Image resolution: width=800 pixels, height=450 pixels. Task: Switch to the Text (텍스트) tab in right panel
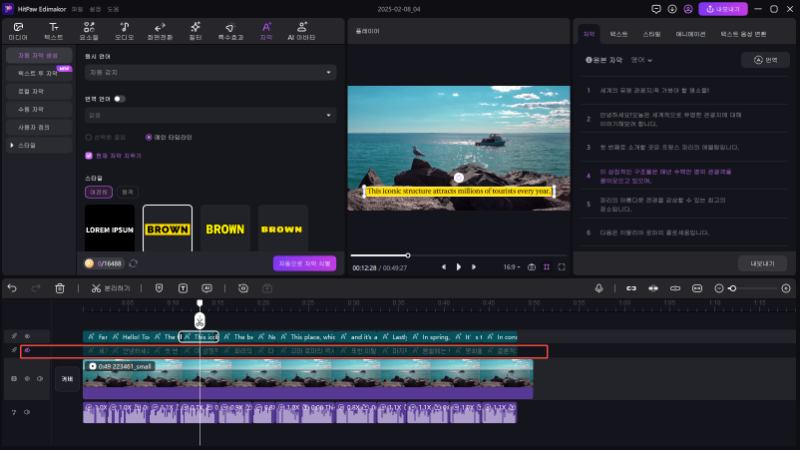[618, 34]
